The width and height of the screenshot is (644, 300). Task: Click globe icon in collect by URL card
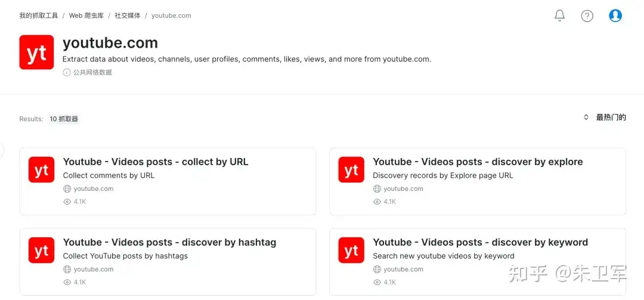(67, 188)
